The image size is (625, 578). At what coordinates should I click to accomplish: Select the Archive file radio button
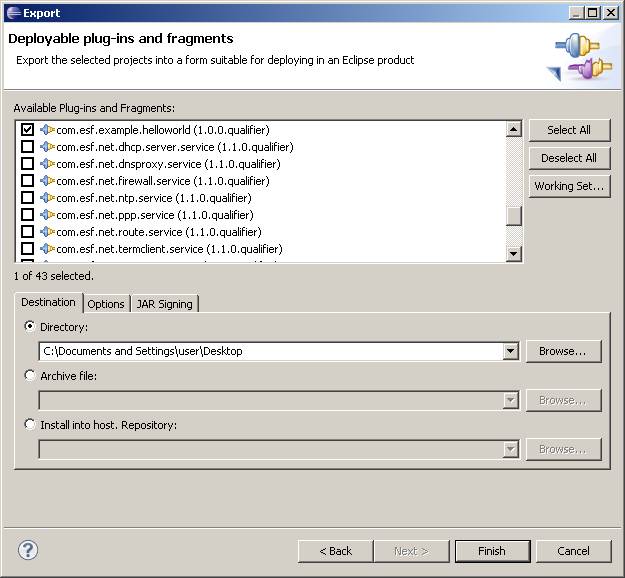point(30,376)
